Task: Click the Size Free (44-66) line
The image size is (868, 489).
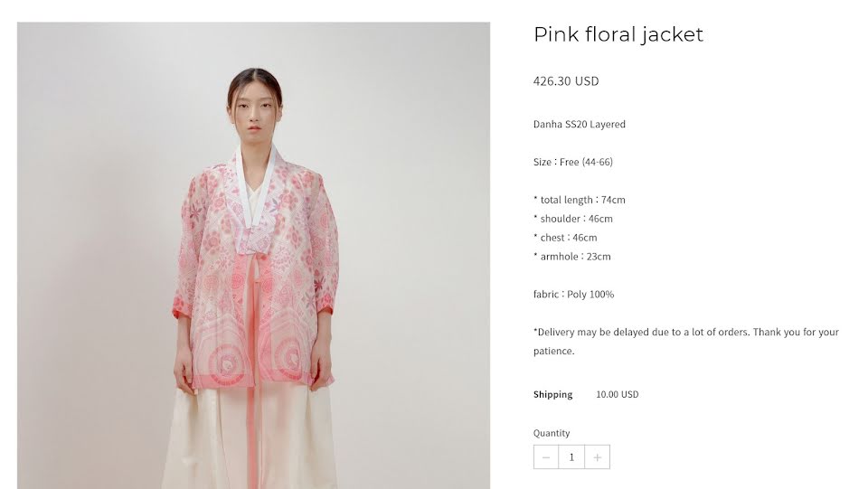Action: 573,162
